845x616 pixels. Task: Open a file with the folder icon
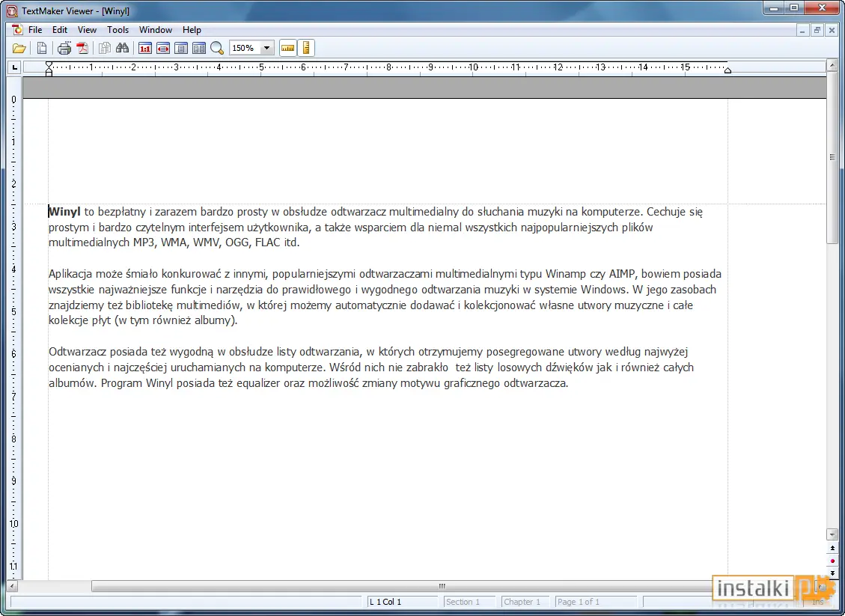19,49
